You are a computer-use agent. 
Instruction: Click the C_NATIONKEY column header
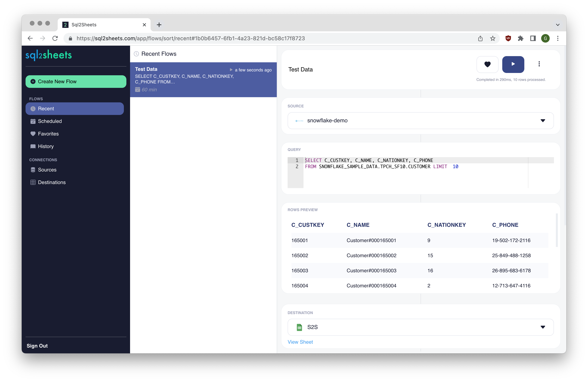[447, 225]
